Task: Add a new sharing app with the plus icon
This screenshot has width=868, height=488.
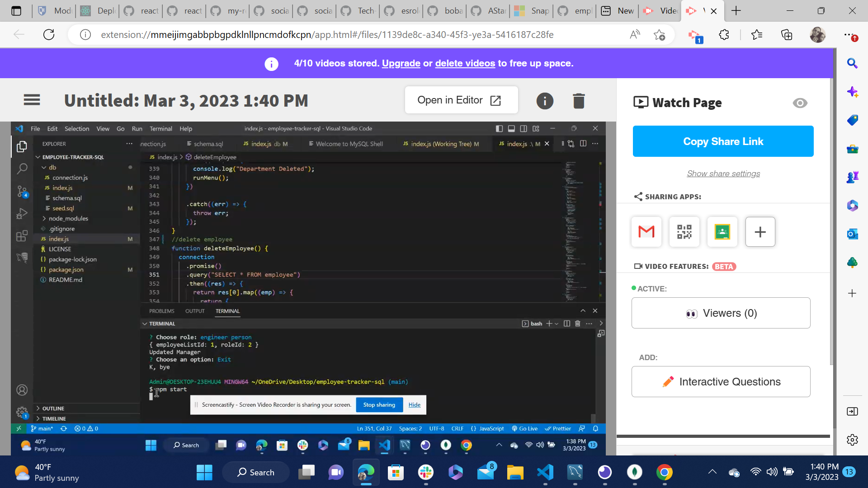Action: coord(759,232)
